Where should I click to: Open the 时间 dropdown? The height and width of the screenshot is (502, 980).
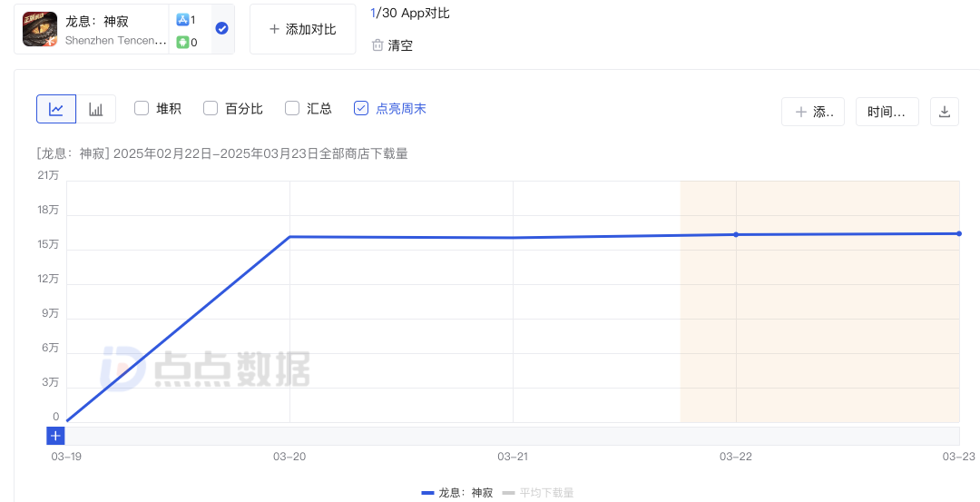tap(887, 112)
